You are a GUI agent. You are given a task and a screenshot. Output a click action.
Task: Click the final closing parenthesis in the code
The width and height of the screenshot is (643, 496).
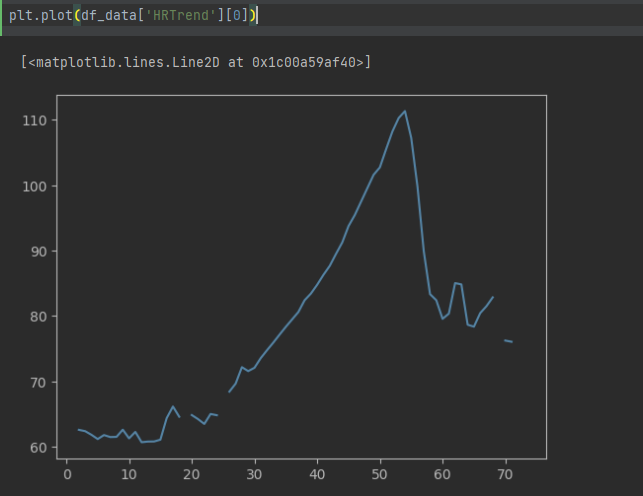coord(252,15)
